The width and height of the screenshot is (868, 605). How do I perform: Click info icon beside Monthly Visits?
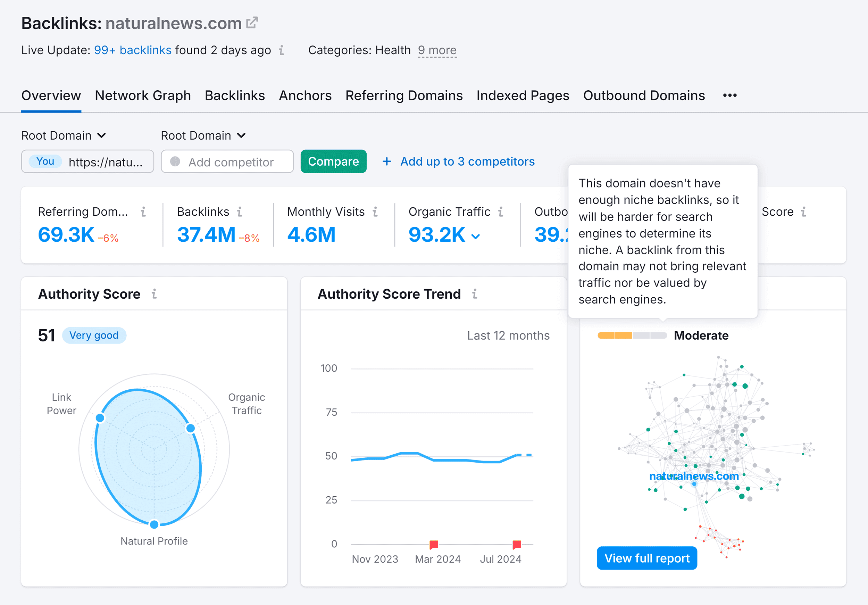click(375, 212)
